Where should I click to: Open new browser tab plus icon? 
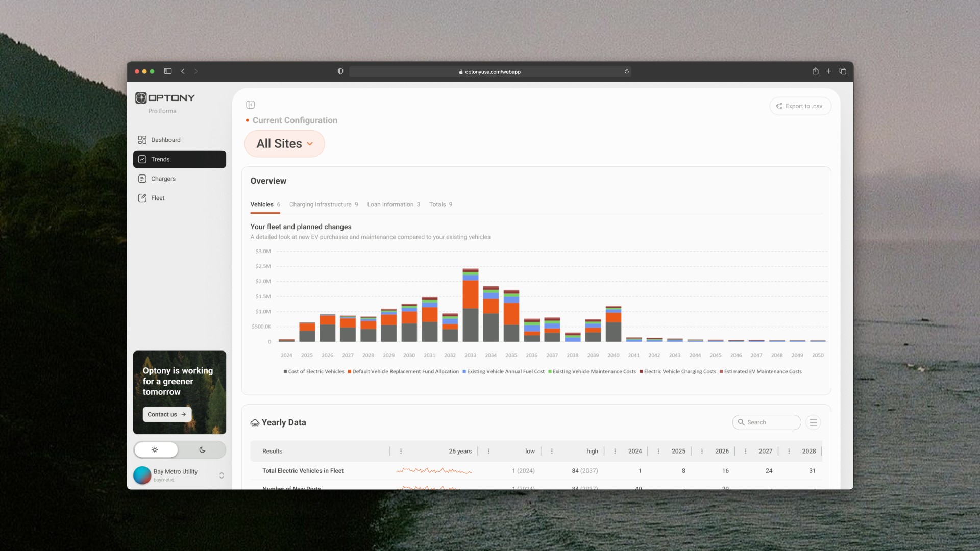coord(829,71)
